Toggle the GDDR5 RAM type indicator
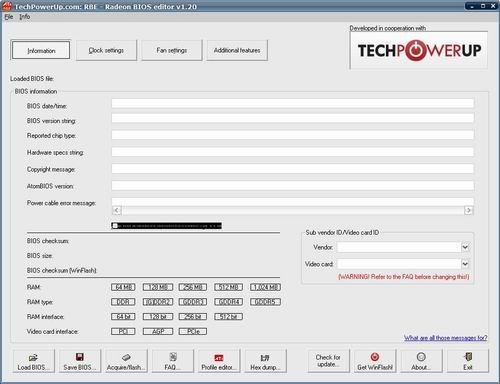Screen dimensions: 500x384 tap(265, 302)
